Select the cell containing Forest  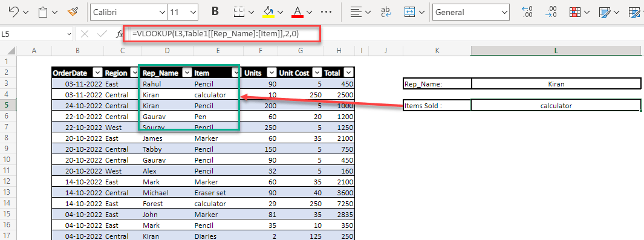point(167,204)
